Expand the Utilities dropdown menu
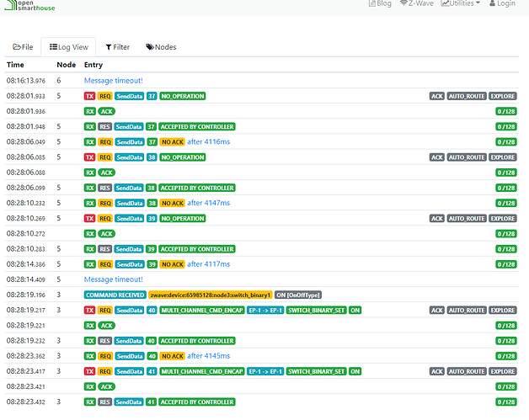The height and width of the screenshot is (420, 529). pyautogui.click(x=460, y=3)
